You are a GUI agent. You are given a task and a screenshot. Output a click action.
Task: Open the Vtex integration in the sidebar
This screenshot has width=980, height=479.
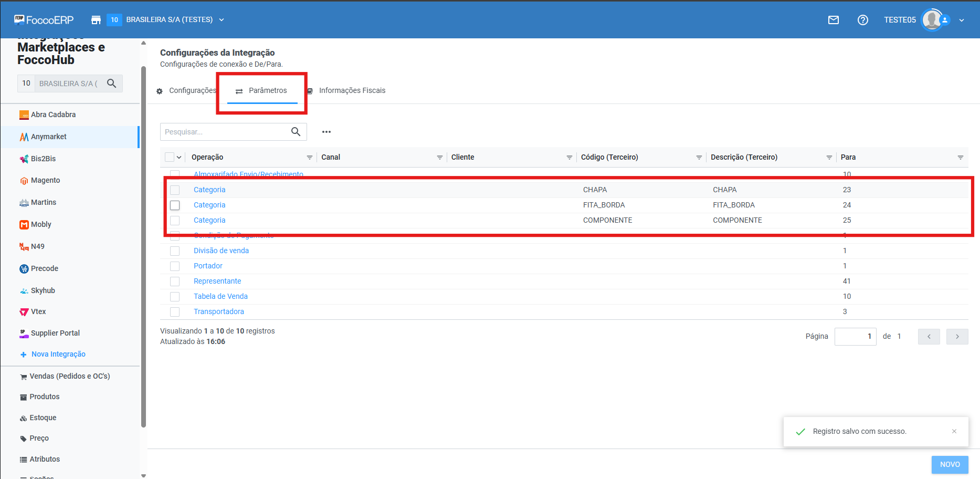tap(38, 311)
